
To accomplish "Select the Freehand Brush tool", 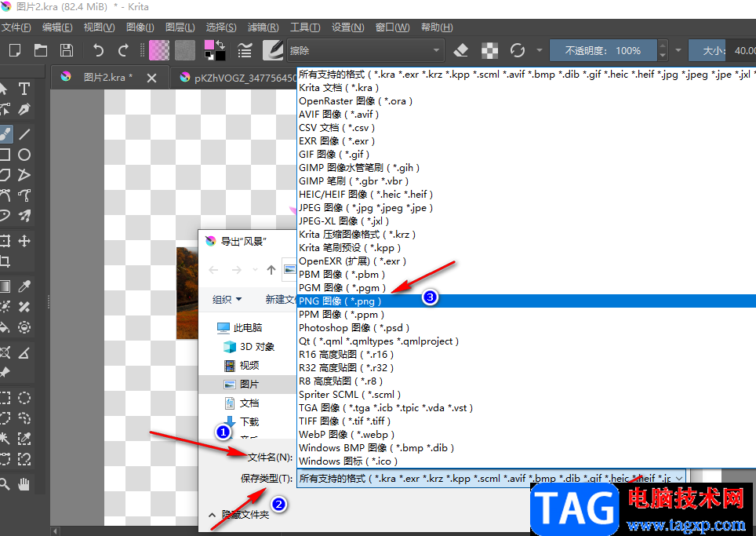I will [5, 134].
